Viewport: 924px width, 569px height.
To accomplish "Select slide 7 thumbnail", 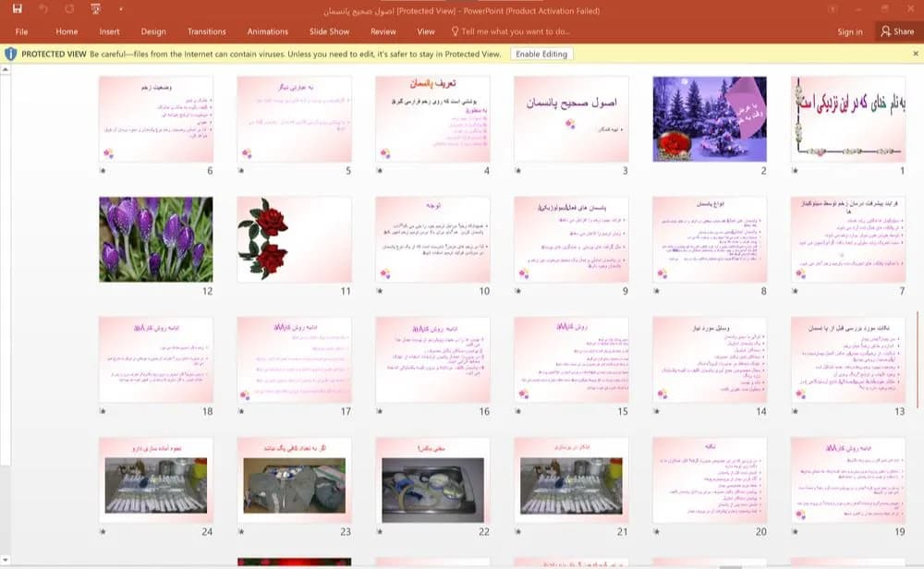I will (x=848, y=239).
